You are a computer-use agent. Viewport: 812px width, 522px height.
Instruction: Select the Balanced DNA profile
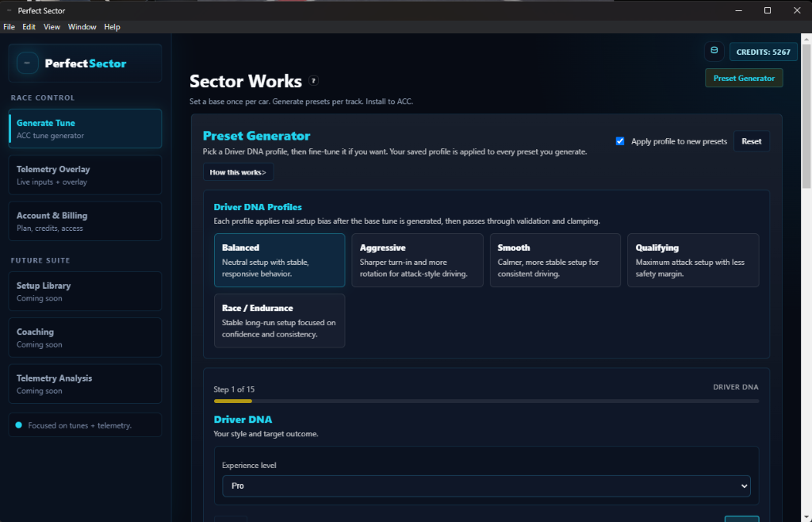pos(280,260)
